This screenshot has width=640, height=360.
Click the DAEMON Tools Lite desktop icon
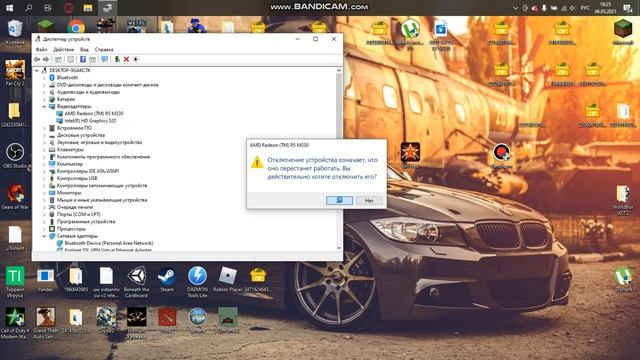tap(197, 282)
